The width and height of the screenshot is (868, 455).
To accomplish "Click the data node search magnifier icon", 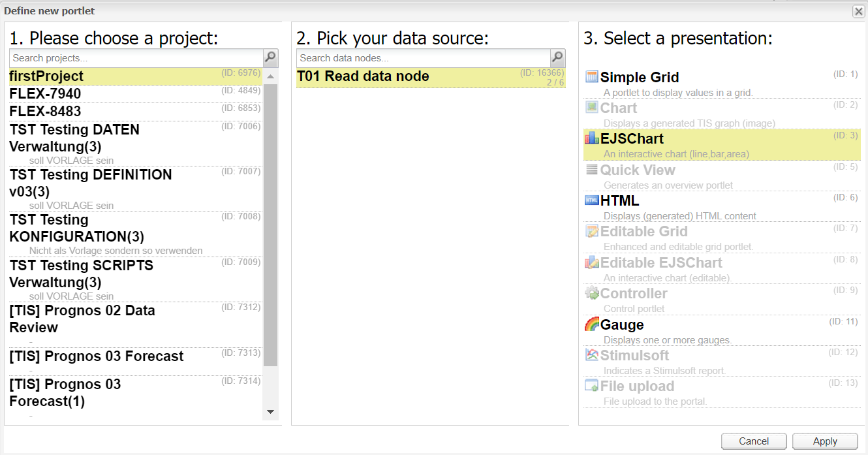I will 558,58.
